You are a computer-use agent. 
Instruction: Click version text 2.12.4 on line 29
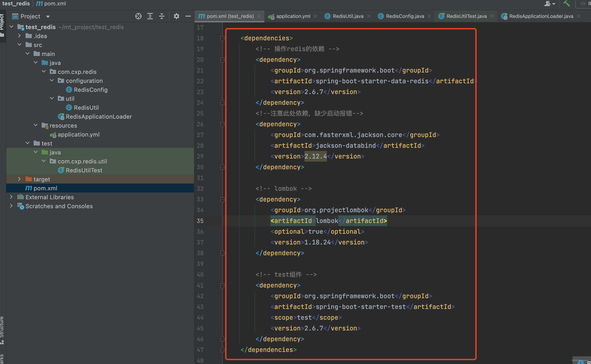[315, 156]
